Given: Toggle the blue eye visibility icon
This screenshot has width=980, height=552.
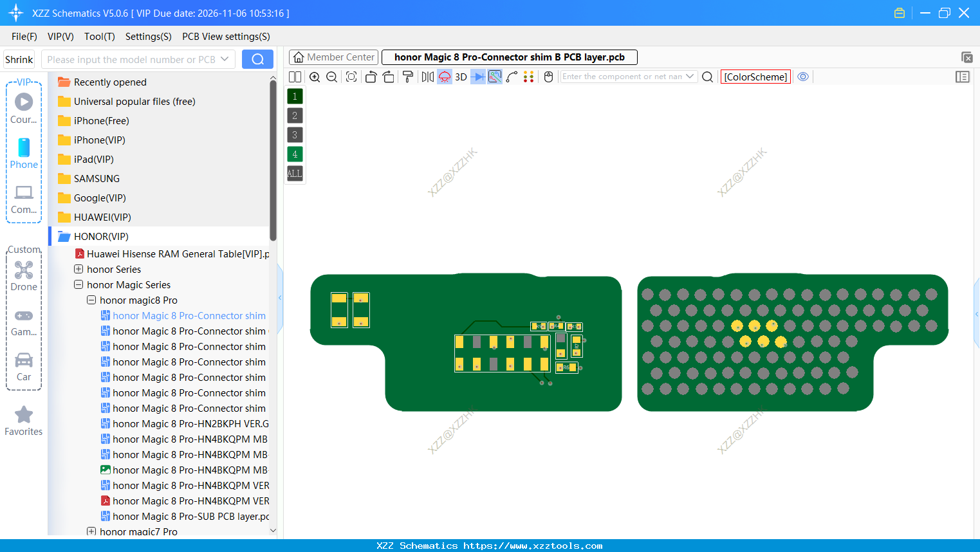Looking at the screenshot, I should [803, 77].
